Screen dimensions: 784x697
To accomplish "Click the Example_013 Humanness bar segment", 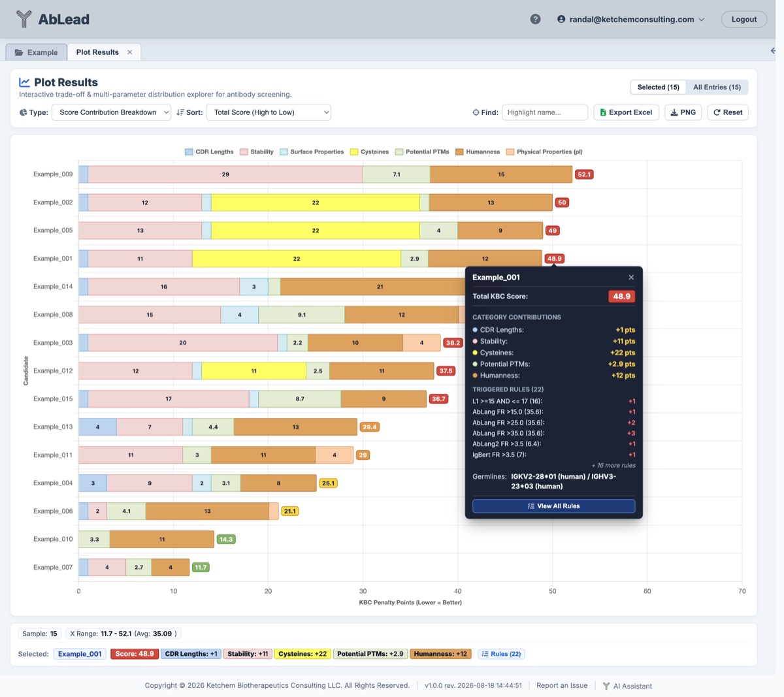I will tap(295, 427).
